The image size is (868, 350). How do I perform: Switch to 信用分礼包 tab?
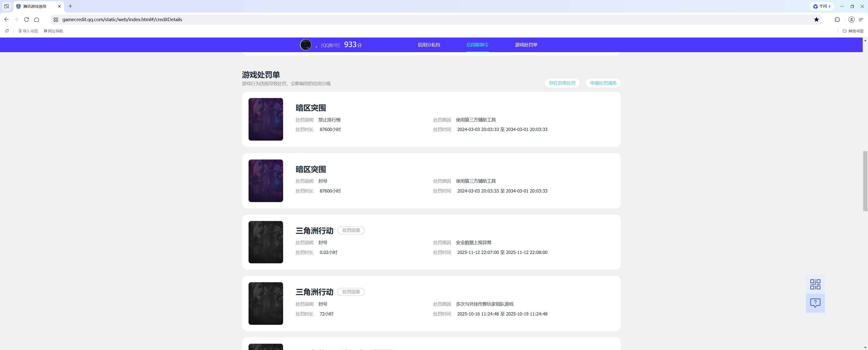(x=429, y=45)
